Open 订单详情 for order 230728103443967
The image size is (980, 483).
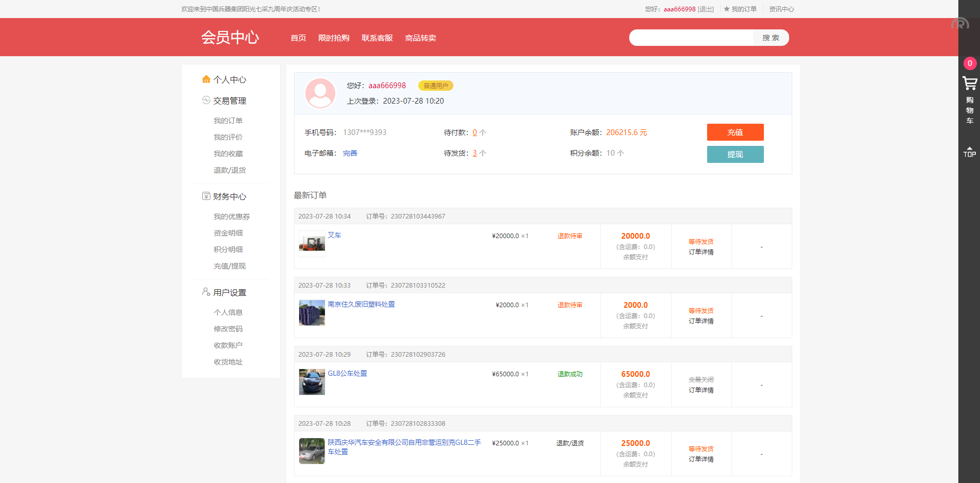701,252
